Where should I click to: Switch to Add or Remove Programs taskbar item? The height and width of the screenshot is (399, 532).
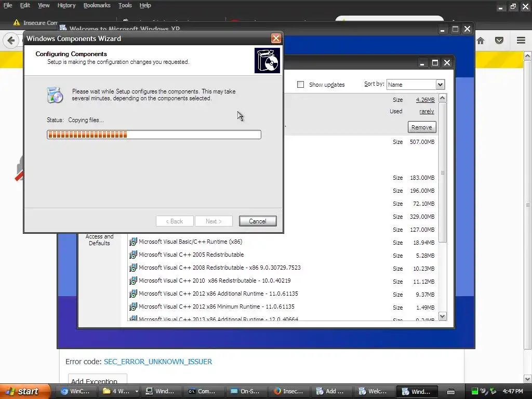point(331,391)
